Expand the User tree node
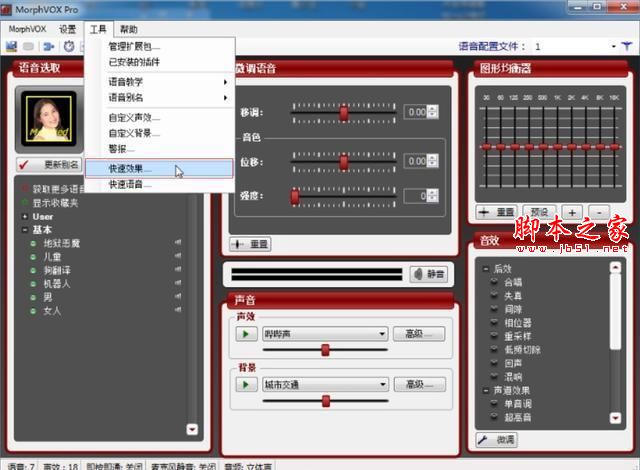640x470 pixels. [25, 217]
